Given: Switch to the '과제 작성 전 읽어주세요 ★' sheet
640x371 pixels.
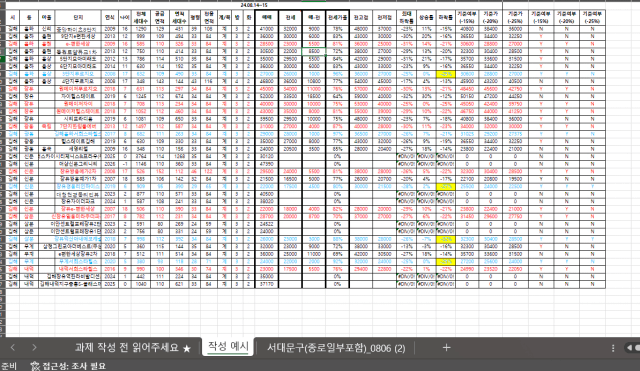Looking at the screenshot, I should (133, 348).
